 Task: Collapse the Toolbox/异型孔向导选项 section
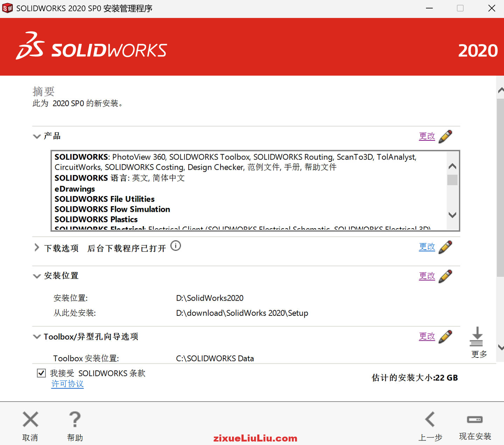[x=37, y=336]
